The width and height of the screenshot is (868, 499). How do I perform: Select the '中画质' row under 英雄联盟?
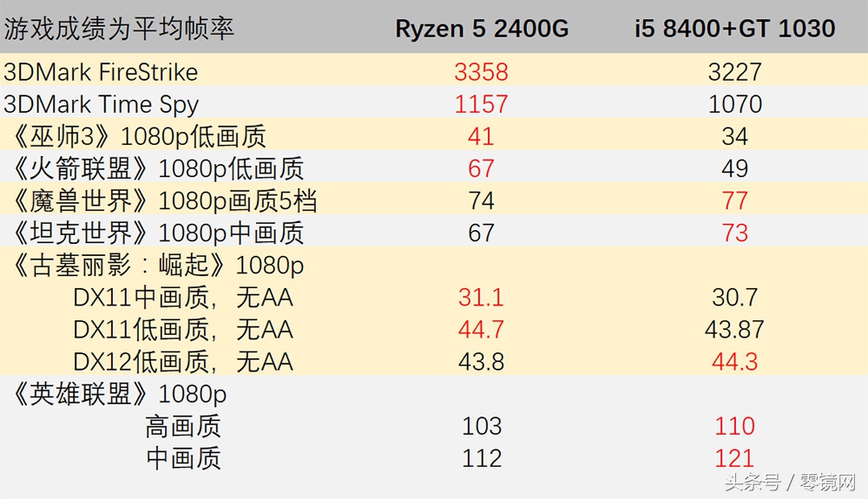(183, 458)
